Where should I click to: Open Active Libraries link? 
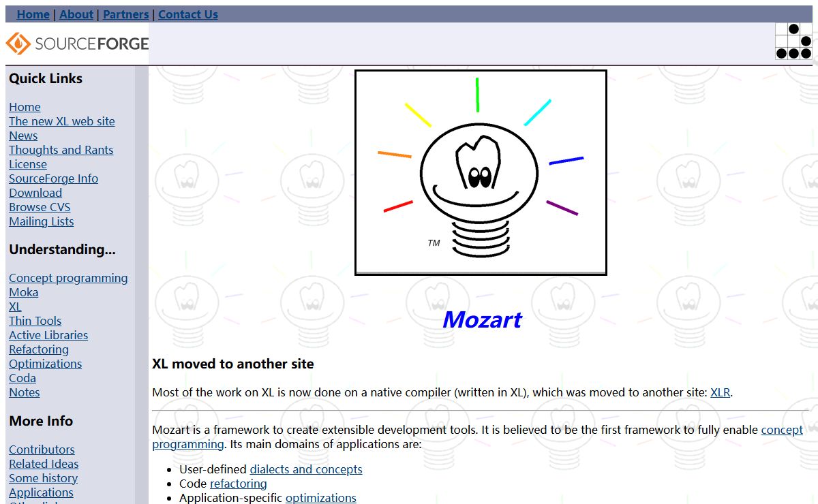(x=48, y=335)
